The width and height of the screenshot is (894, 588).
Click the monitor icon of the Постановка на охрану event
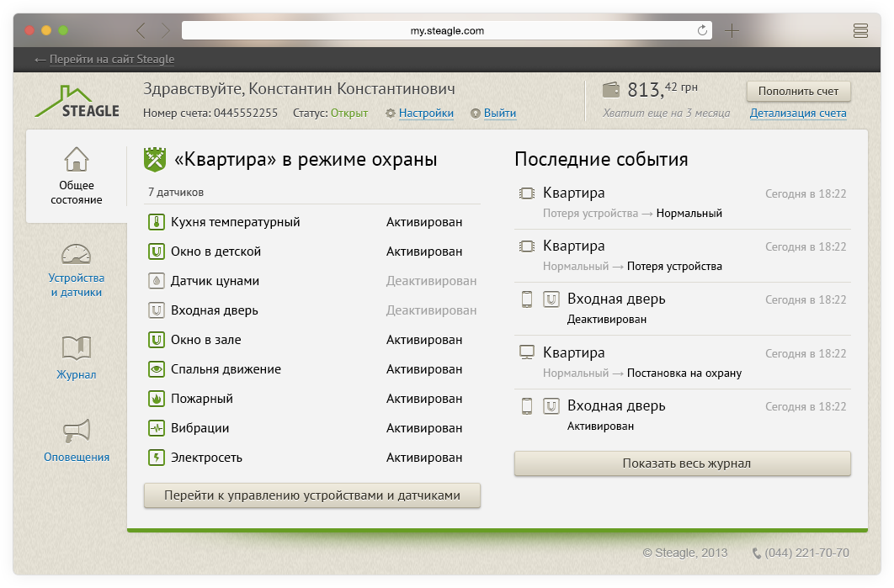pyautogui.click(x=527, y=352)
